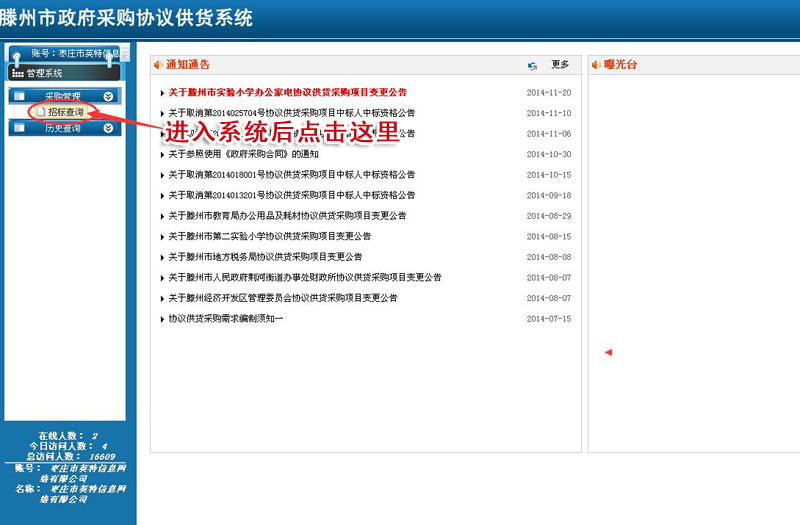The height and width of the screenshot is (525, 800).
Task: Open the 滕州经济开发区管理委员会 change announcement
Action: tap(283, 298)
